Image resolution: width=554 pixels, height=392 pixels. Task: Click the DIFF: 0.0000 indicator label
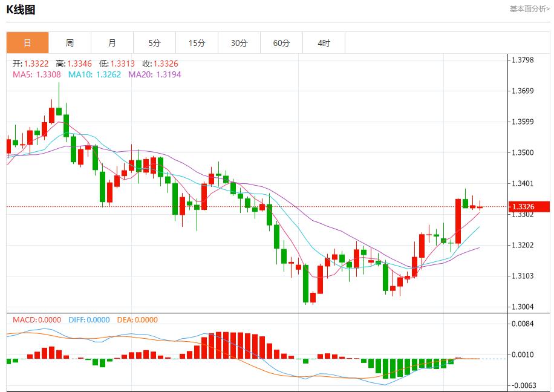pos(89,320)
